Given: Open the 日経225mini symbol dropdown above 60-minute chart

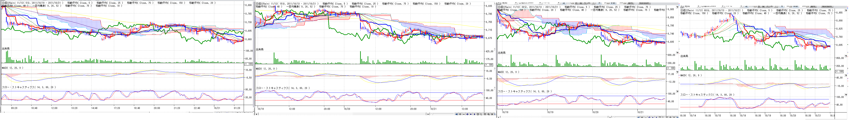Looking at the screenshot, I should click(723, 6).
